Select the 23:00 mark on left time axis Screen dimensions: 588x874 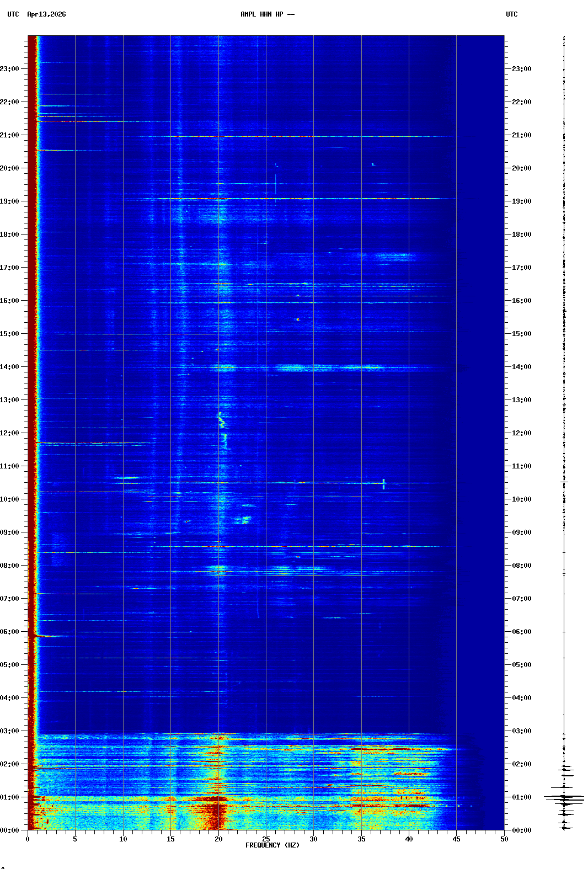[10, 69]
